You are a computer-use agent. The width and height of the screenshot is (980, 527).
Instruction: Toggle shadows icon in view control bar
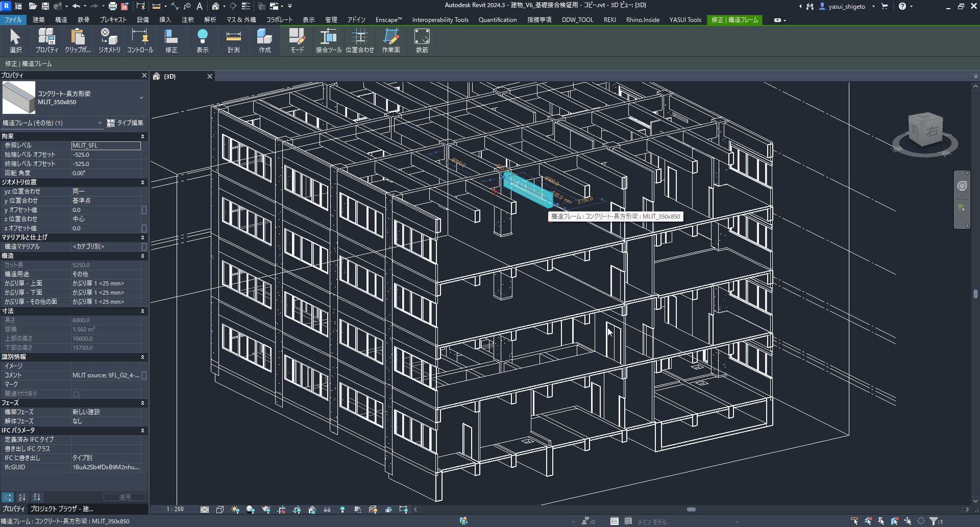coord(251,510)
